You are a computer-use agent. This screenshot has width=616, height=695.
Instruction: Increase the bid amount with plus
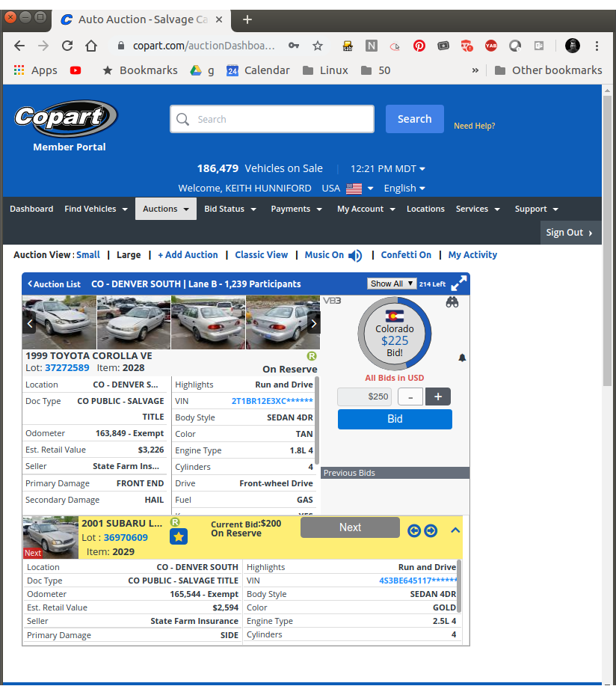tap(438, 397)
